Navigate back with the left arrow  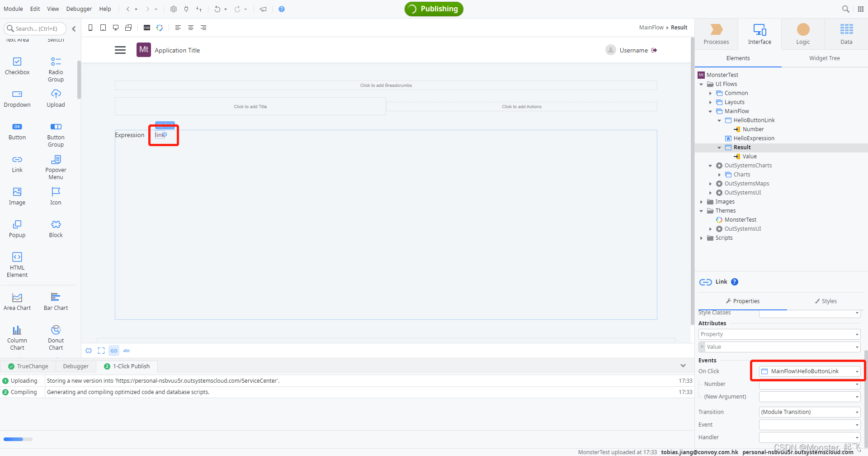128,9
